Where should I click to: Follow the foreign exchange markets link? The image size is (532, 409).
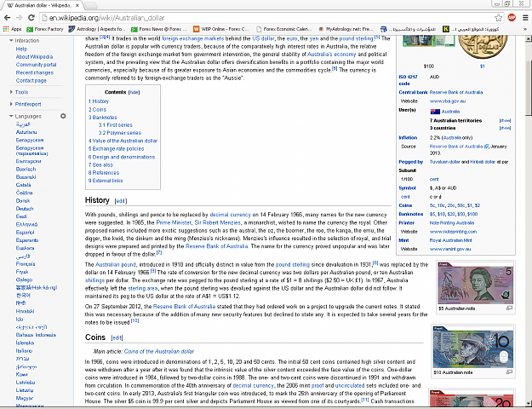tap(192, 38)
